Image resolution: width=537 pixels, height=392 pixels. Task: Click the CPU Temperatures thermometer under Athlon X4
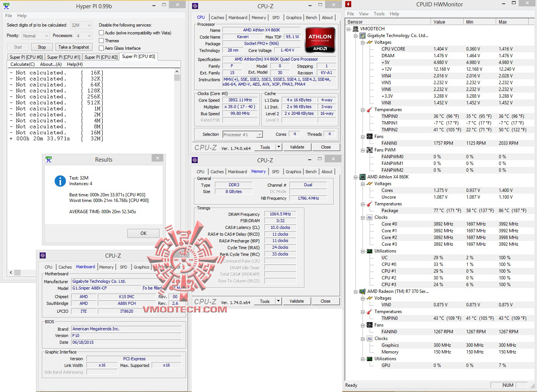(x=369, y=204)
